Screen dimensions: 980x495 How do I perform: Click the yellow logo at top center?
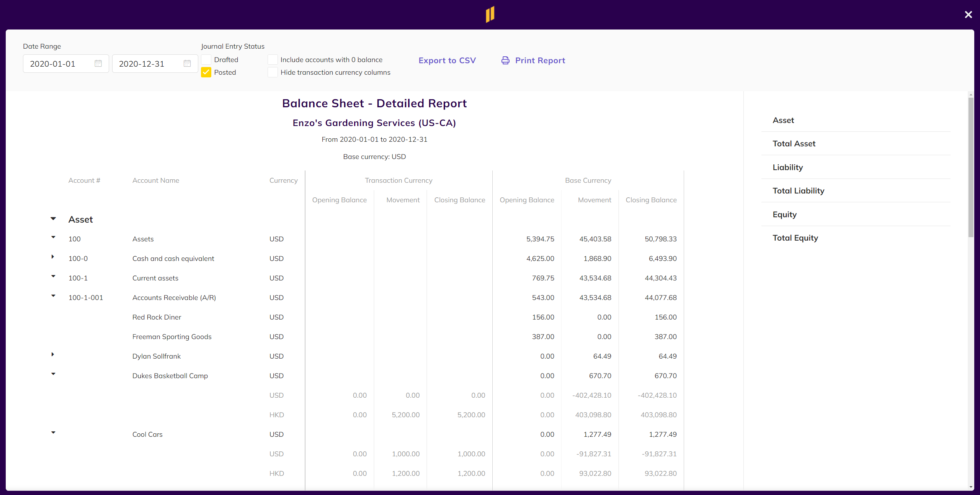pos(490,15)
